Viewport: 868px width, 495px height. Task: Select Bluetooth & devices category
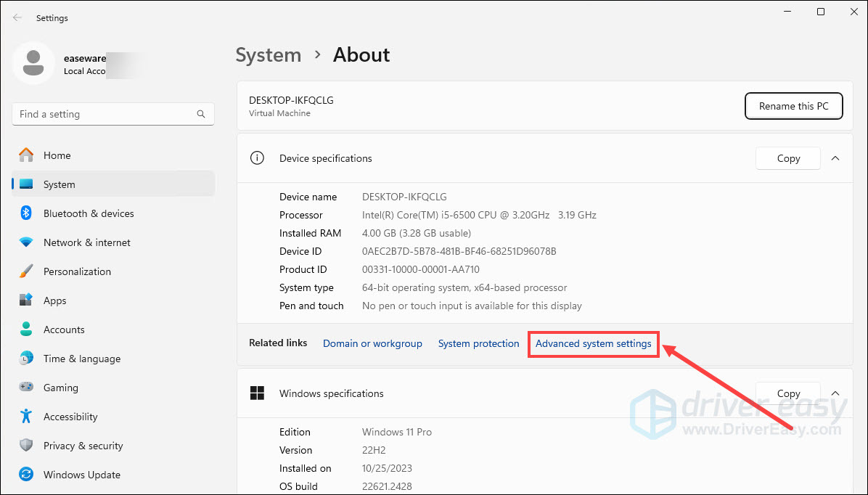click(113, 213)
